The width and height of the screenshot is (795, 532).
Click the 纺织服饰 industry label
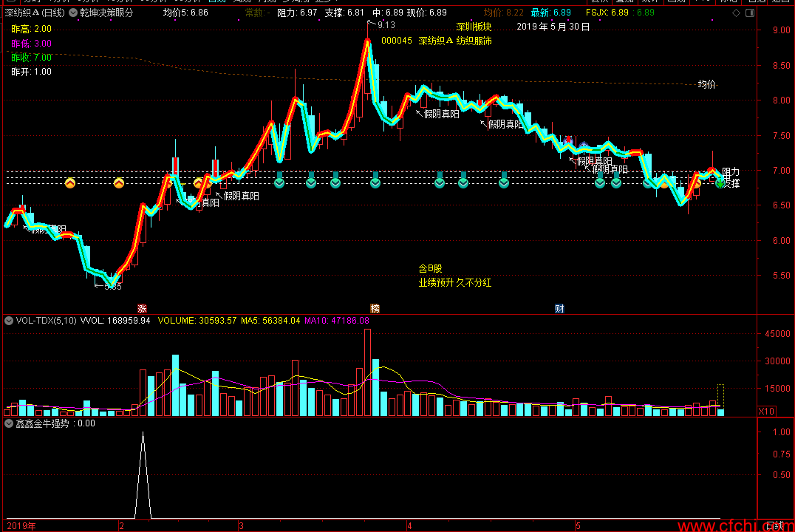474,41
